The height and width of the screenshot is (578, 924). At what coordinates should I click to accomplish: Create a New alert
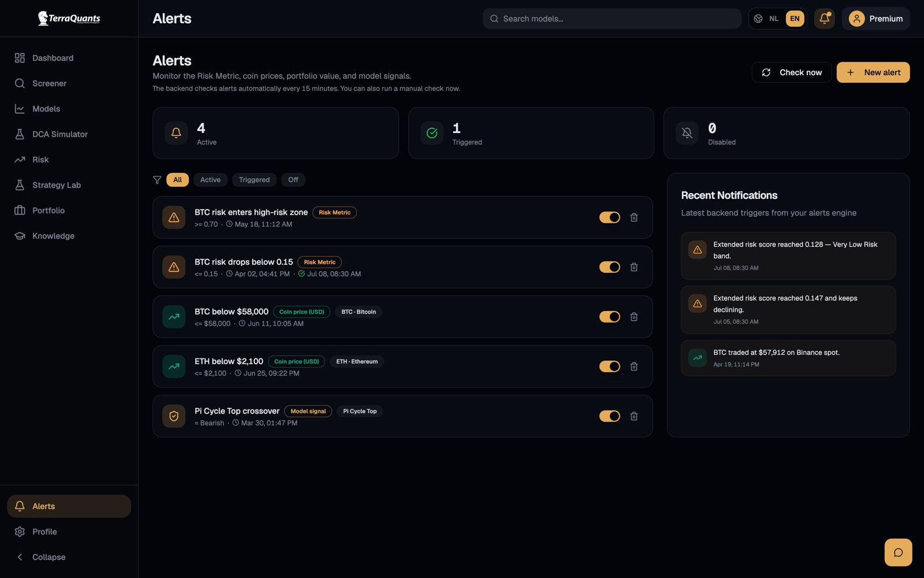873,72
